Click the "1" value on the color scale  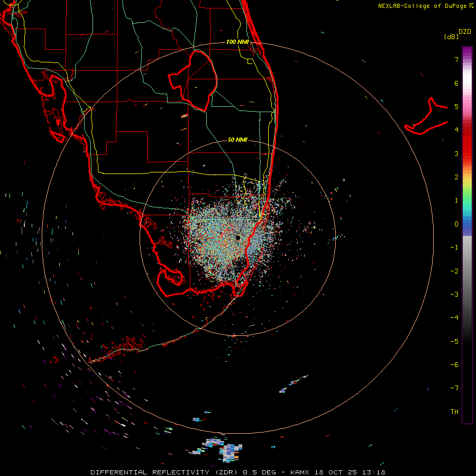[456, 200]
